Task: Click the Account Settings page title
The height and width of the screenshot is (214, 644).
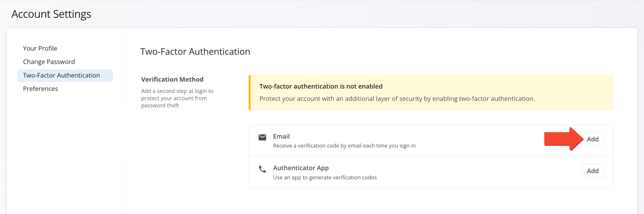Action: point(51,14)
